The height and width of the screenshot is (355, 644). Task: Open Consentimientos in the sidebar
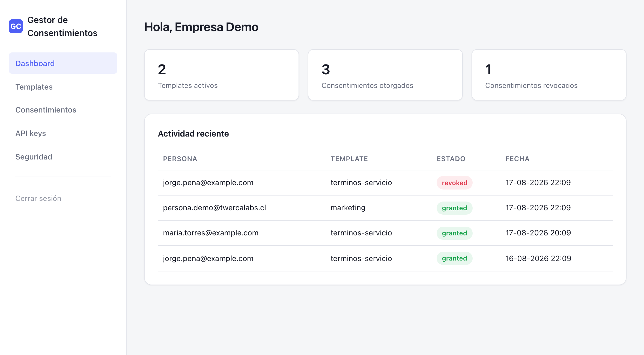(x=46, y=110)
